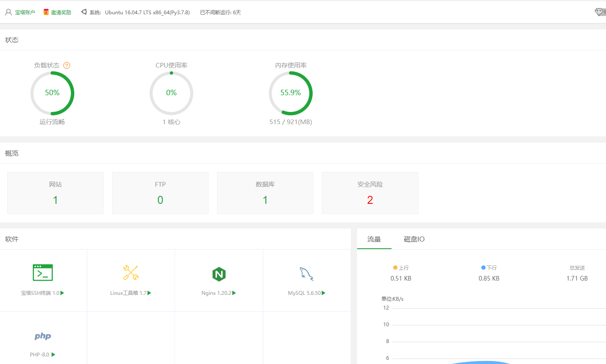Click the 软件 section heading
Viewport: 606px width, 364px height.
[12, 239]
